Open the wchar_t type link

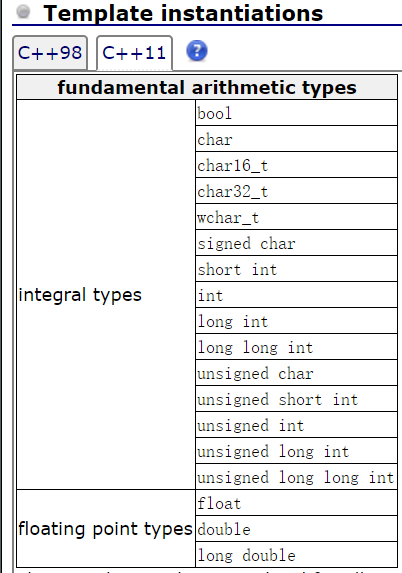pos(228,218)
